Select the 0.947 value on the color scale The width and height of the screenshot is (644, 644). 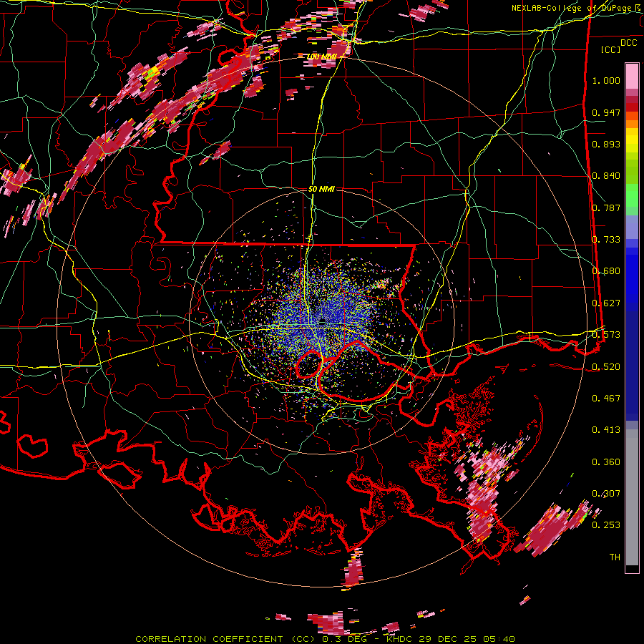(606, 112)
